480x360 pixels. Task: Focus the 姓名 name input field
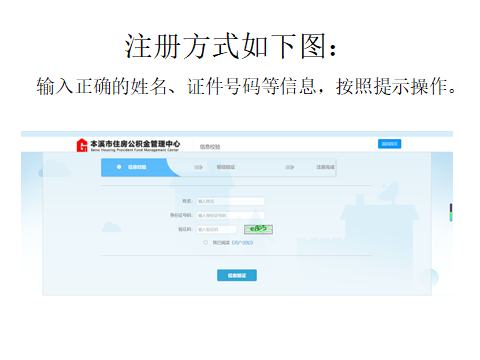point(230,201)
